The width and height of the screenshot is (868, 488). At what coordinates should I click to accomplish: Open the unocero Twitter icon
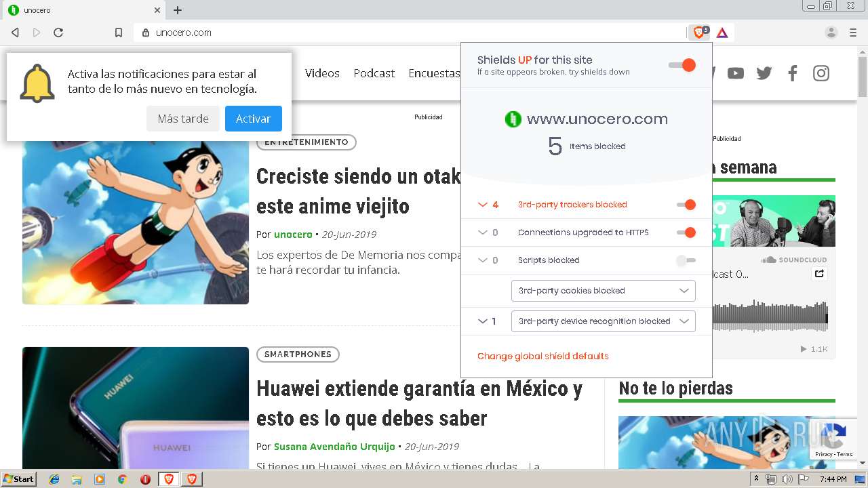tap(764, 73)
